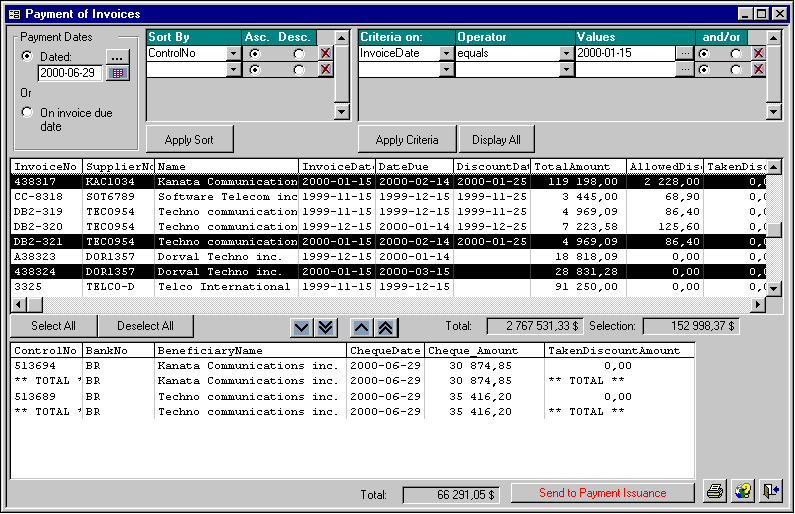Set ControlNo sort to descending
This screenshot has height=514, width=795.
pos(298,53)
